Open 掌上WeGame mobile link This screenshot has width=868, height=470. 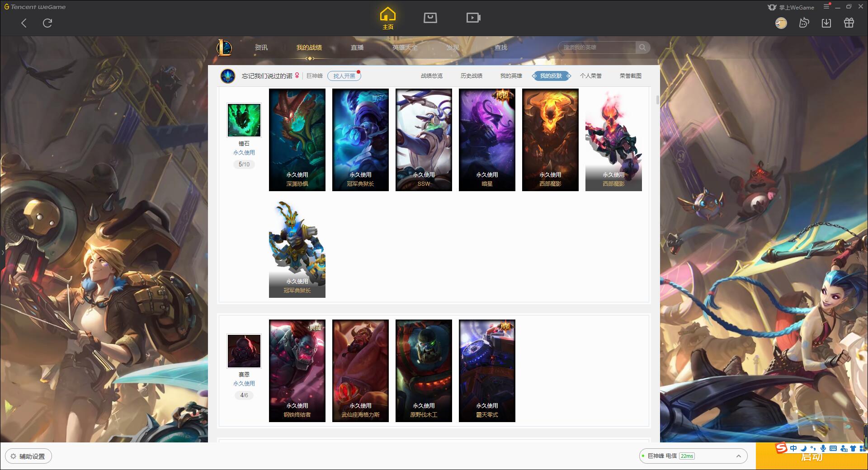coord(791,7)
